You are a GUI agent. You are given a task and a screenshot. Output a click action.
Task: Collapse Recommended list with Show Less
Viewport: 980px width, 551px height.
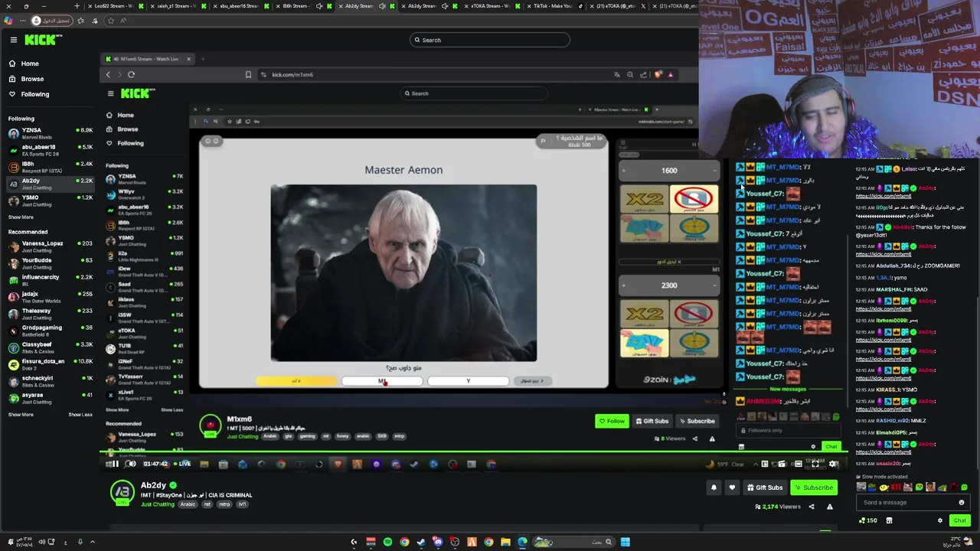[80, 415]
